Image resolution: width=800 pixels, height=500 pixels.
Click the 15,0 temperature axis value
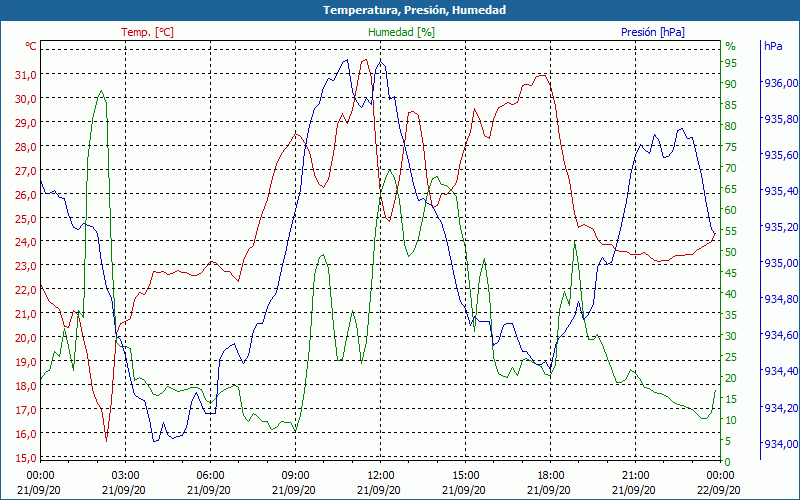pos(26,458)
